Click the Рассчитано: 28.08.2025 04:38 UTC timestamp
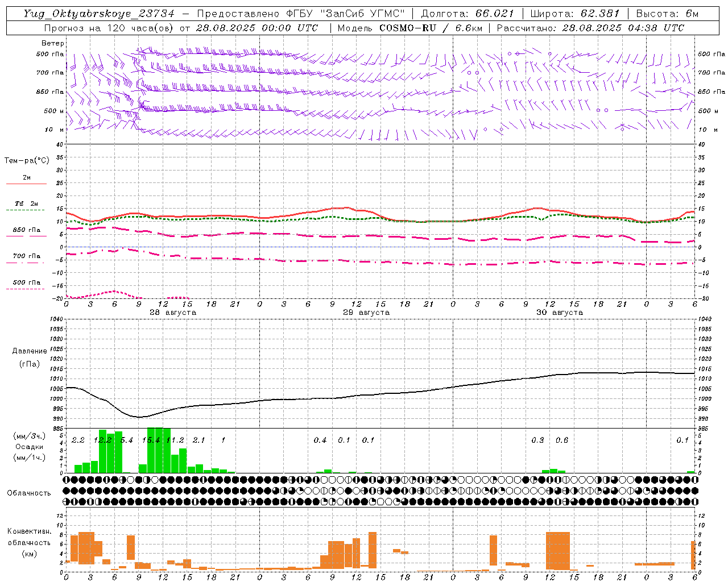 (590, 28)
